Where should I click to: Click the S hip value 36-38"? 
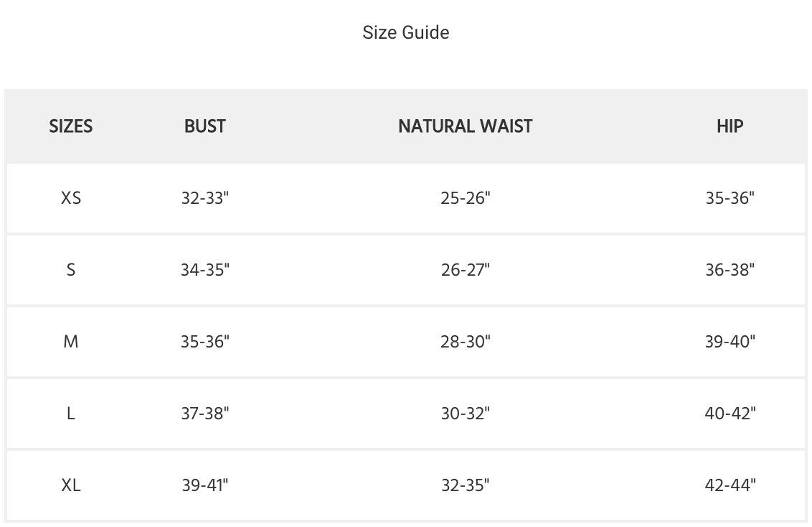730,270
